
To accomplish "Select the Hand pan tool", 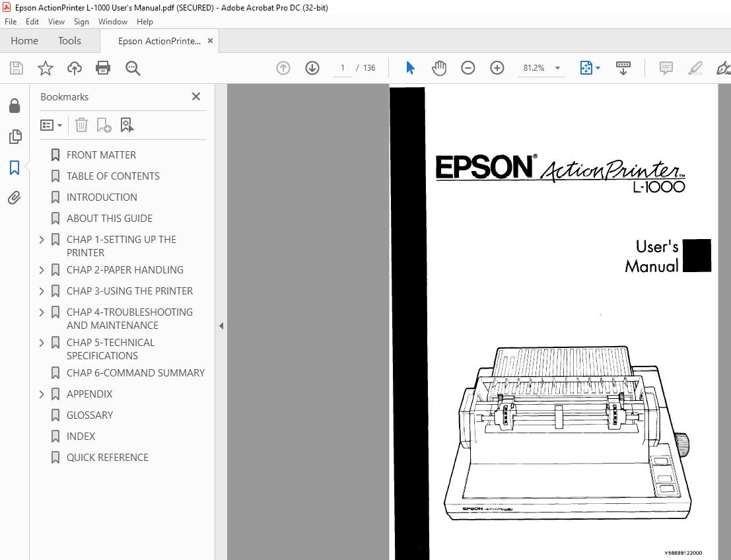I will coord(439,68).
